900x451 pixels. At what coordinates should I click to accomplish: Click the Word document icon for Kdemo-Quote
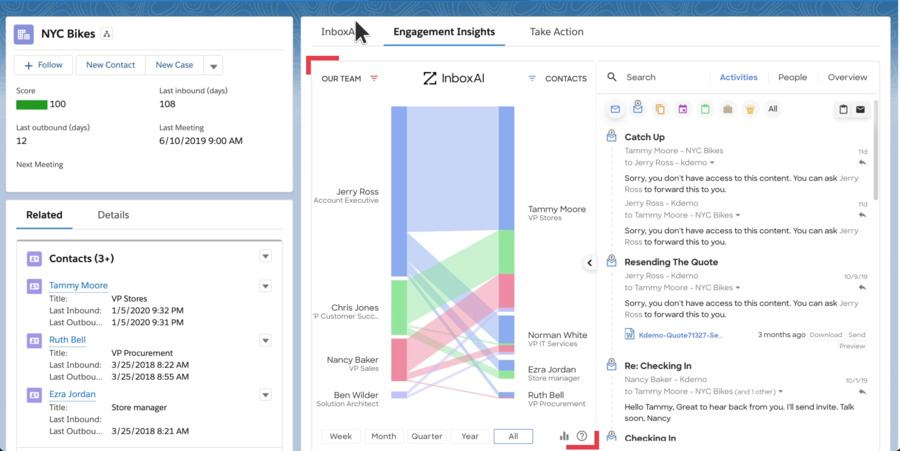tap(630, 335)
